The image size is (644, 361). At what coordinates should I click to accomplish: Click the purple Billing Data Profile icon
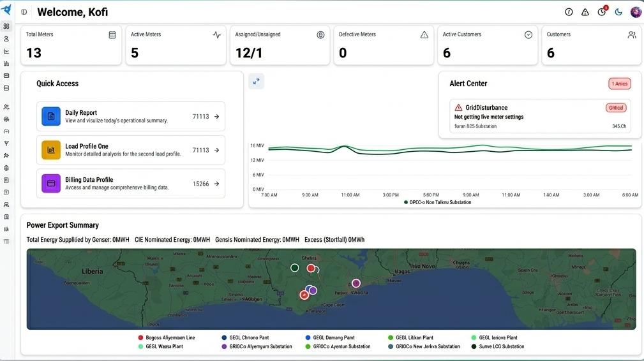(51, 184)
